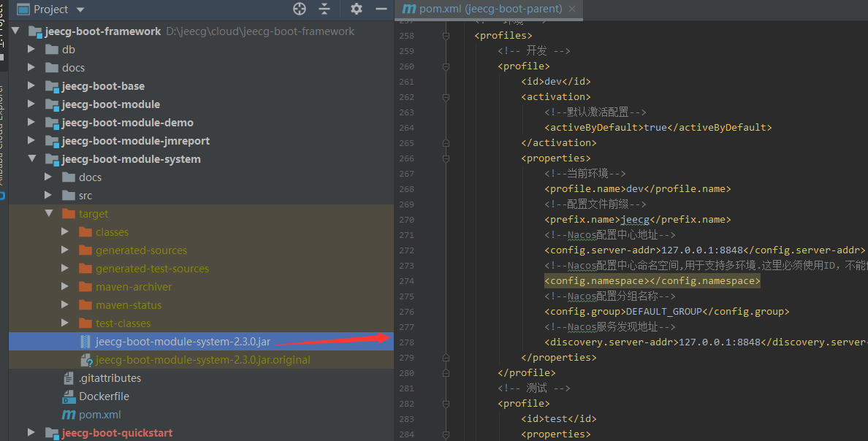Click the activeByDefault true line
Image resolution: width=868 pixels, height=441 pixels.
click(x=658, y=127)
